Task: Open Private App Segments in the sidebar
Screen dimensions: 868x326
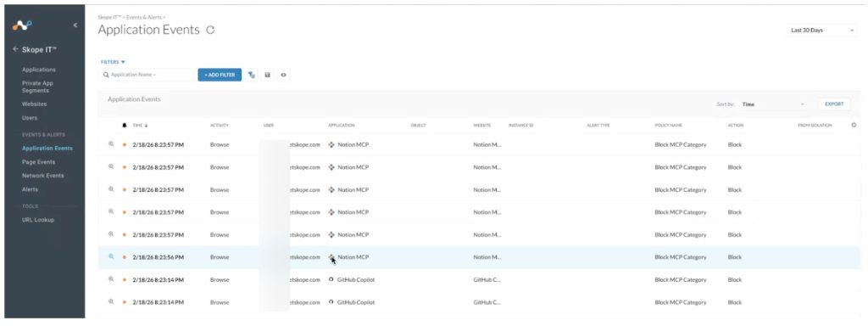Action: click(x=37, y=87)
